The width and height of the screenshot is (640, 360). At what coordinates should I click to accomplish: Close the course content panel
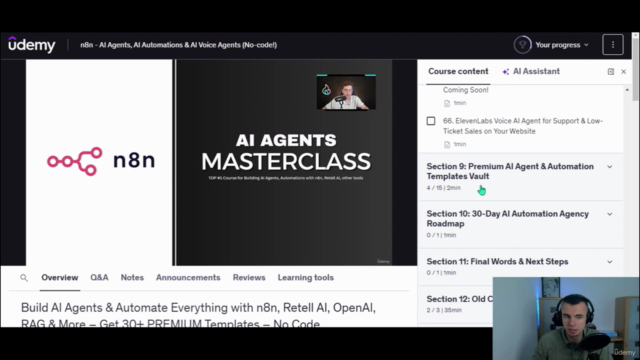point(623,72)
